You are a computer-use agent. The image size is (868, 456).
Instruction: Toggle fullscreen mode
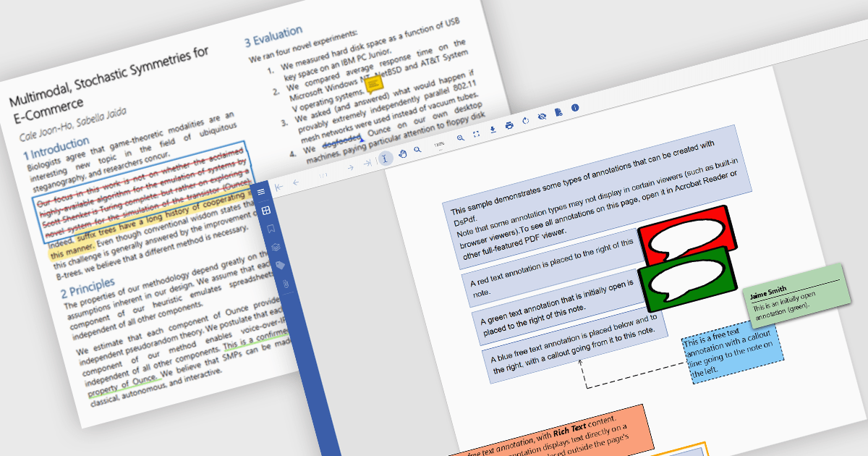(x=476, y=134)
